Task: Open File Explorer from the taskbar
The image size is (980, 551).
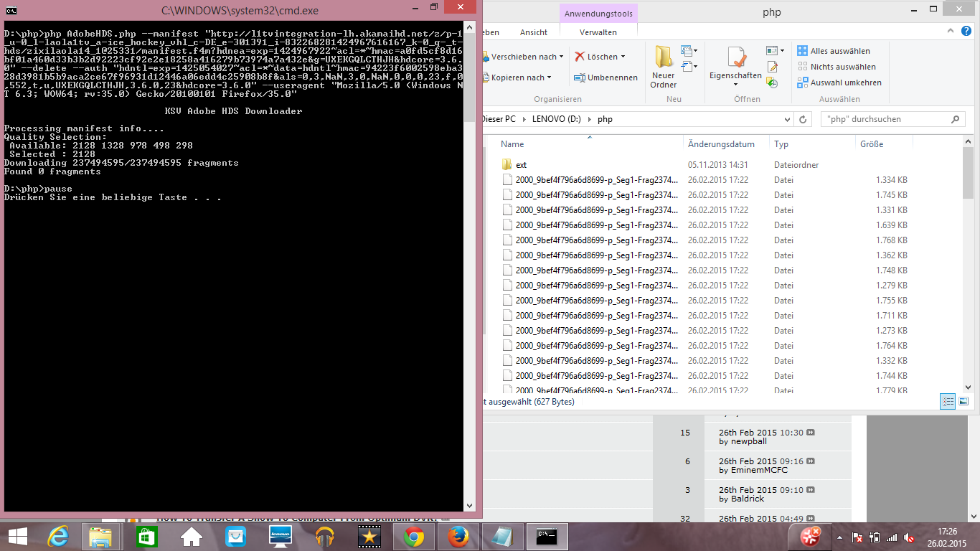Action: click(100, 536)
